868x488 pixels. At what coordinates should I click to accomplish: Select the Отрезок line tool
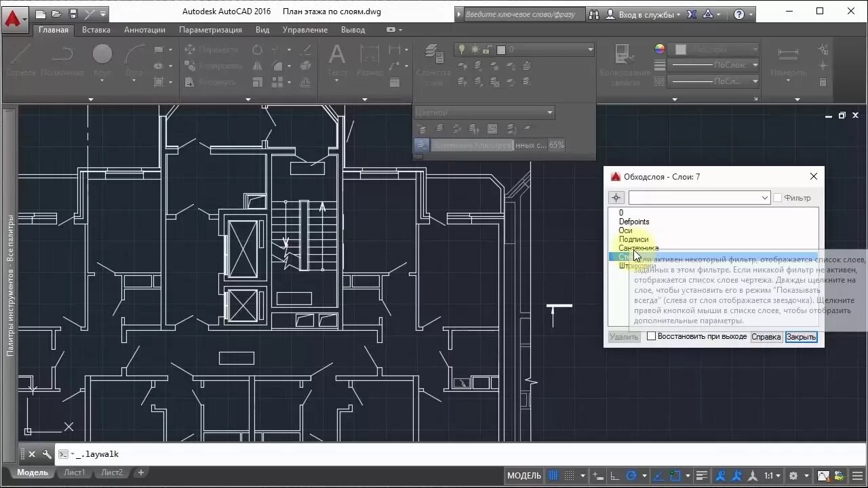tap(20, 61)
